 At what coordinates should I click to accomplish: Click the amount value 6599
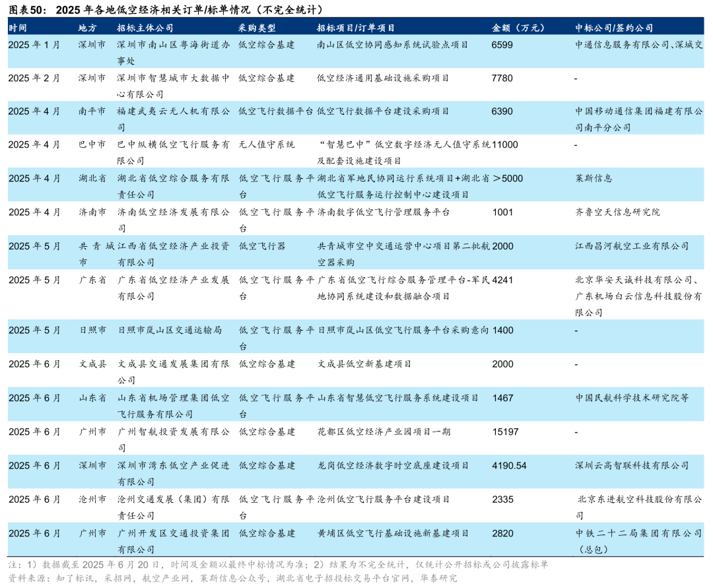[x=502, y=45]
